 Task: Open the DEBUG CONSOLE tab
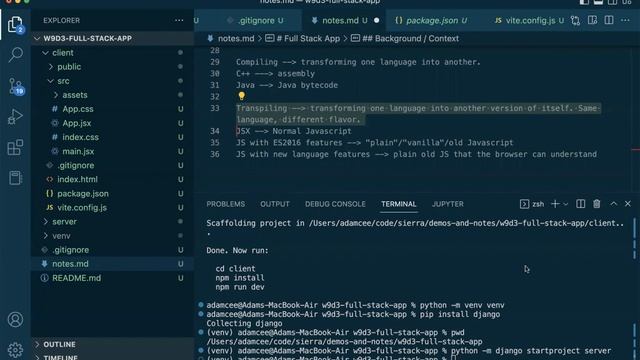[x=335, y=204]
